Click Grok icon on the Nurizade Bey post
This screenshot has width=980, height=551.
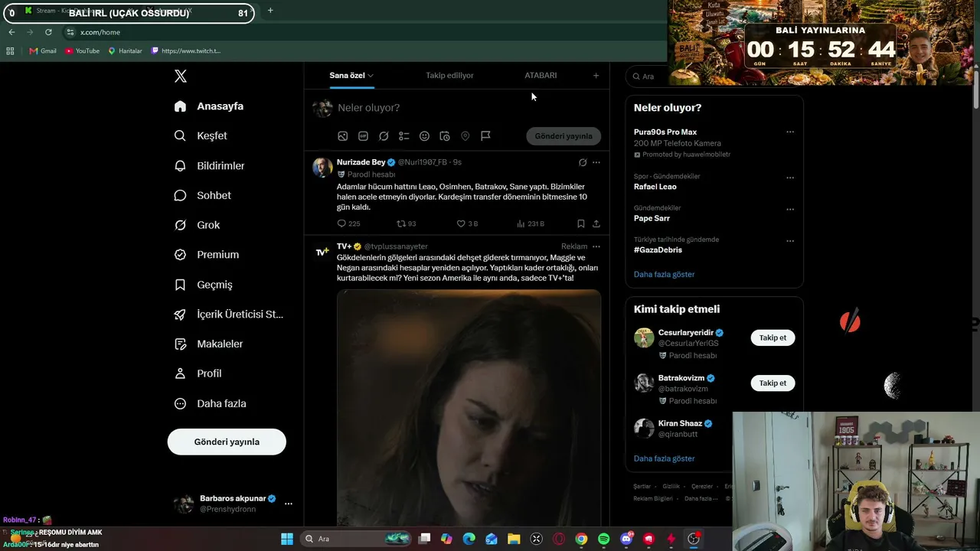[x=583, y=162]
